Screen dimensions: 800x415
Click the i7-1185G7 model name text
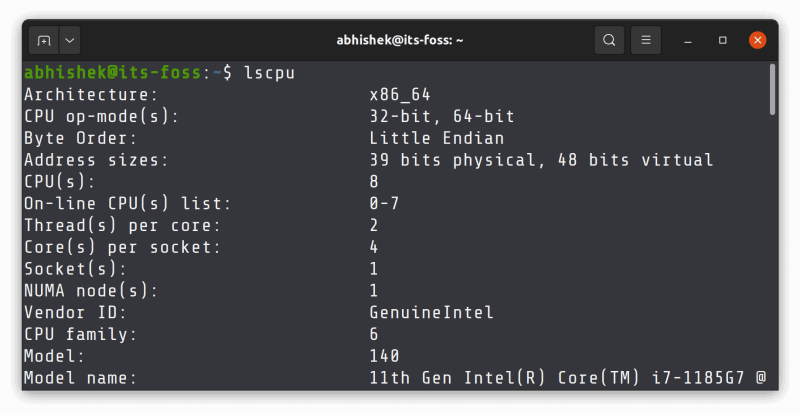click(x=701, y=378)
